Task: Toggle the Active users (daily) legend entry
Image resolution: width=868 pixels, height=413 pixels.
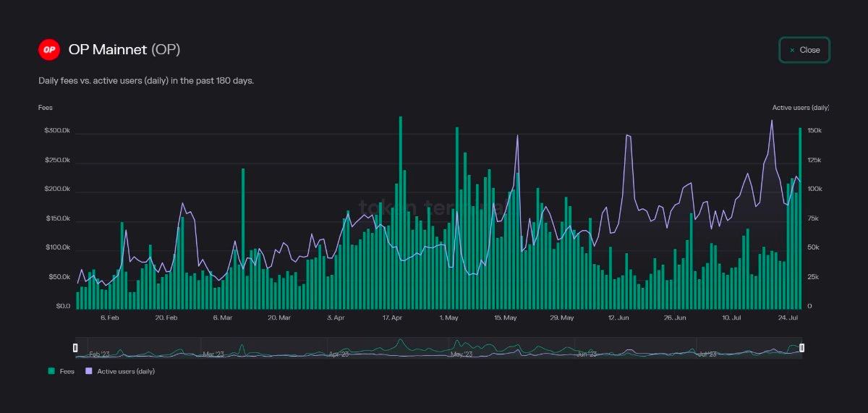Action: point(120,371)
